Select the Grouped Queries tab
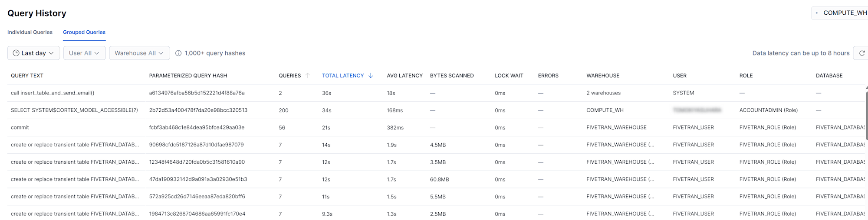Screen dimensions: 868x220 click(84, 32)
